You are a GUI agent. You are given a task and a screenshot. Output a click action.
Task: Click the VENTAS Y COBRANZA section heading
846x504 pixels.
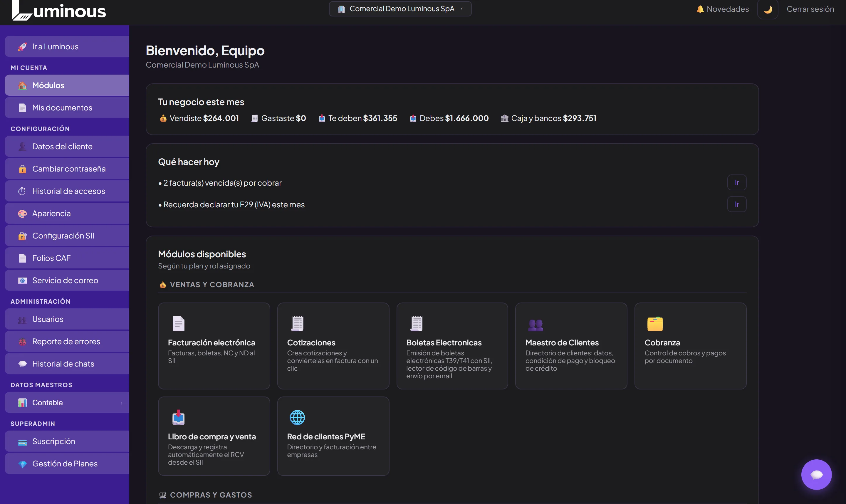[212, 285]
